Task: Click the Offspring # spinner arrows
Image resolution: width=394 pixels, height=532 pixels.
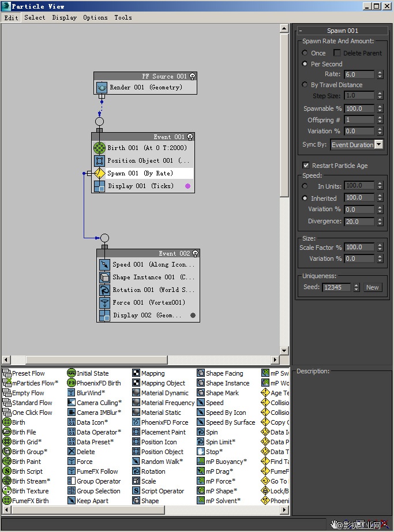Action: pyautogui.click(x=380, y=120)
